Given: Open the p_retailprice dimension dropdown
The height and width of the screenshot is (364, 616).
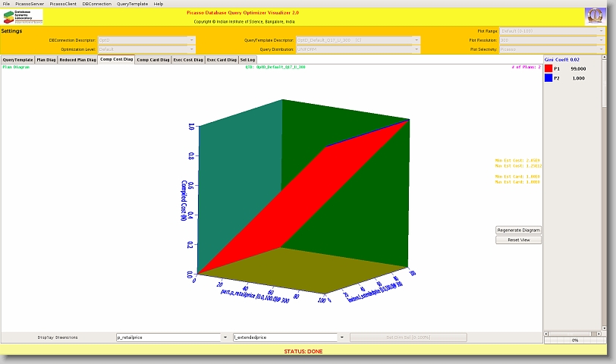Looking at the screenshot, I should pos(225,337).
